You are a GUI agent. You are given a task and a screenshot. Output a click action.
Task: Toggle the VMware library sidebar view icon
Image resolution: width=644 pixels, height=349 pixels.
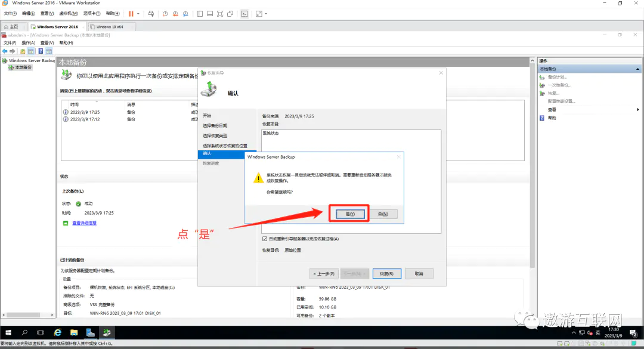(200, 14)
